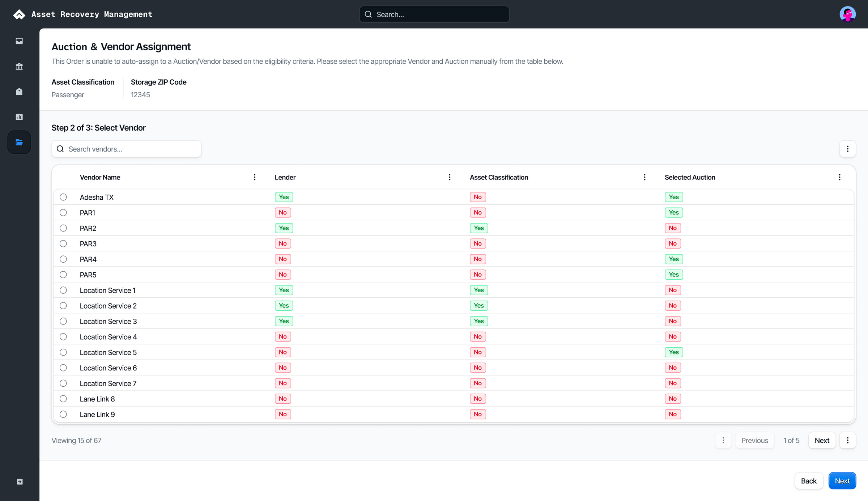Select the Lane Link 9 radio button

pyautogui.click(x=63, y=414)
